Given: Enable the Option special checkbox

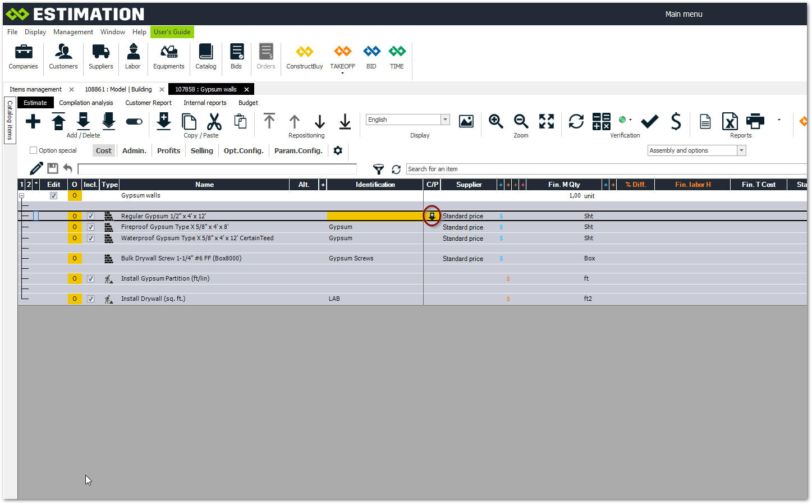Looking at the screenshot, I should coord(34,150).
